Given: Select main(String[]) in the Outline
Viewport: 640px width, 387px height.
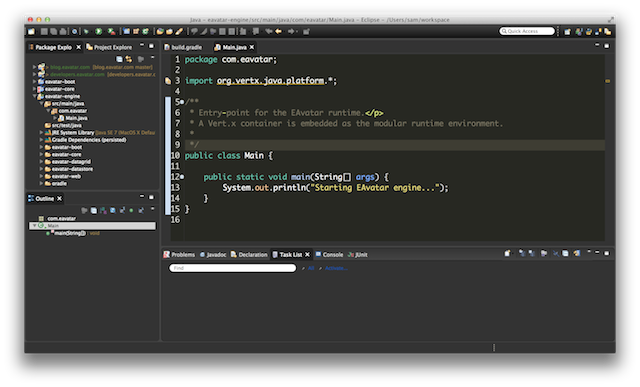Looking at the screenshot, I should pos(70,233).
